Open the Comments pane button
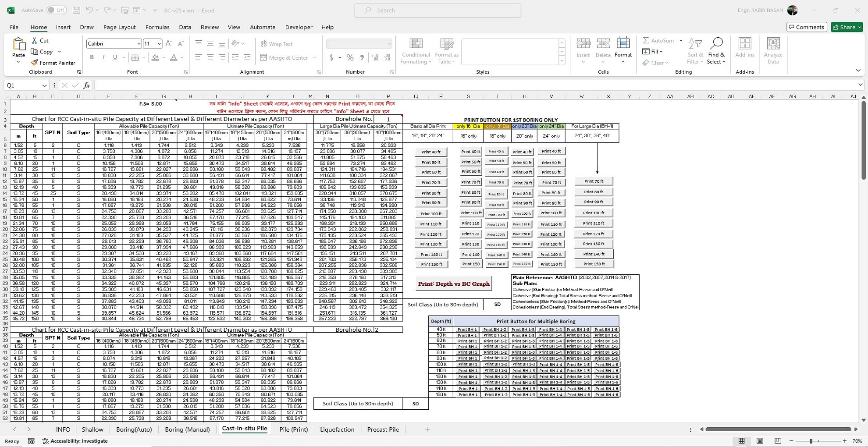This screenshot has width=868, height=447. click(x=806, y=27)
